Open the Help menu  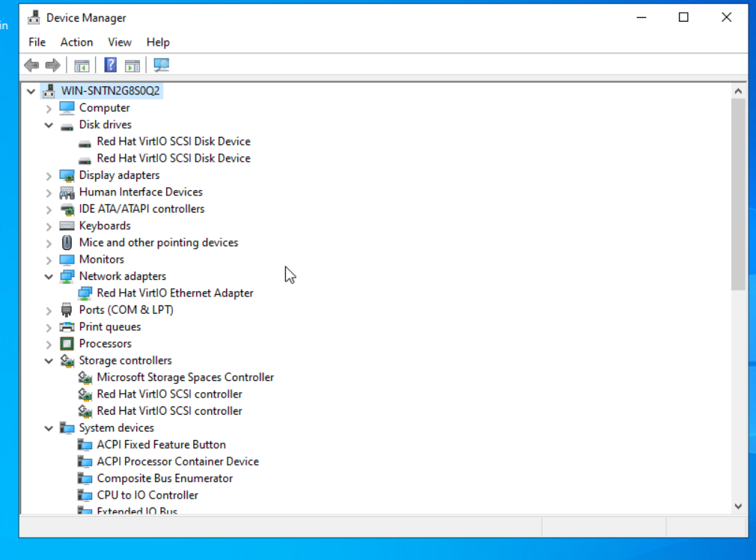pyautogui.click(x=158, y=43)
